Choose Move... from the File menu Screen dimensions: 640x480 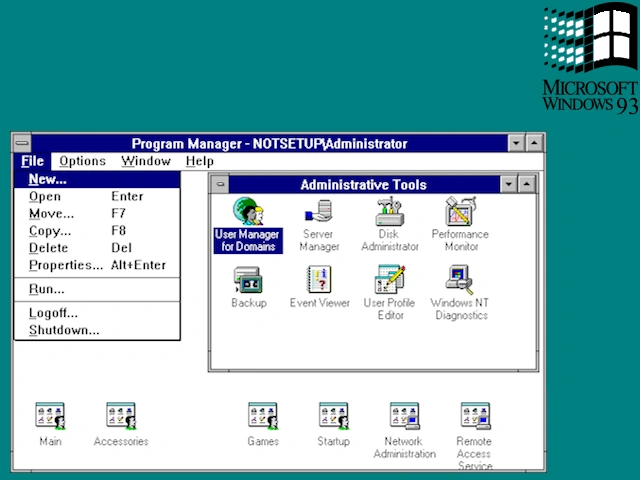pos(97,213)
